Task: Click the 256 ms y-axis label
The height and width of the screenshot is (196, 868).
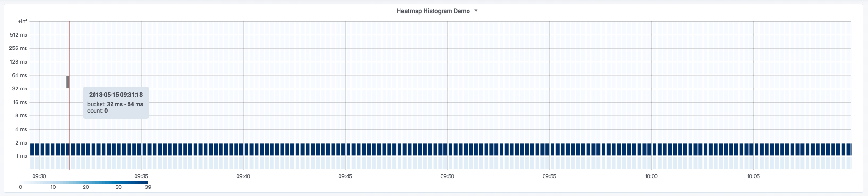Action: point(19,48)
